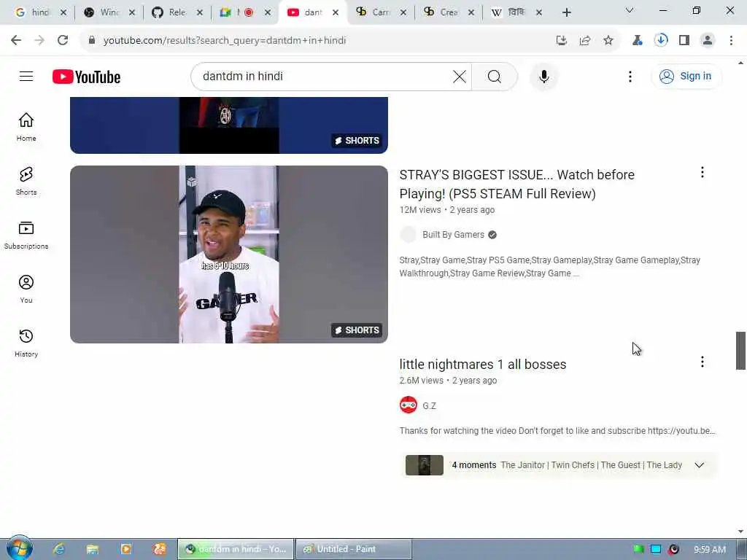Image resolution: width=747 pixels, height=560 pixels.
Task: Expand the 4 moments chevron
Action: 699,465
